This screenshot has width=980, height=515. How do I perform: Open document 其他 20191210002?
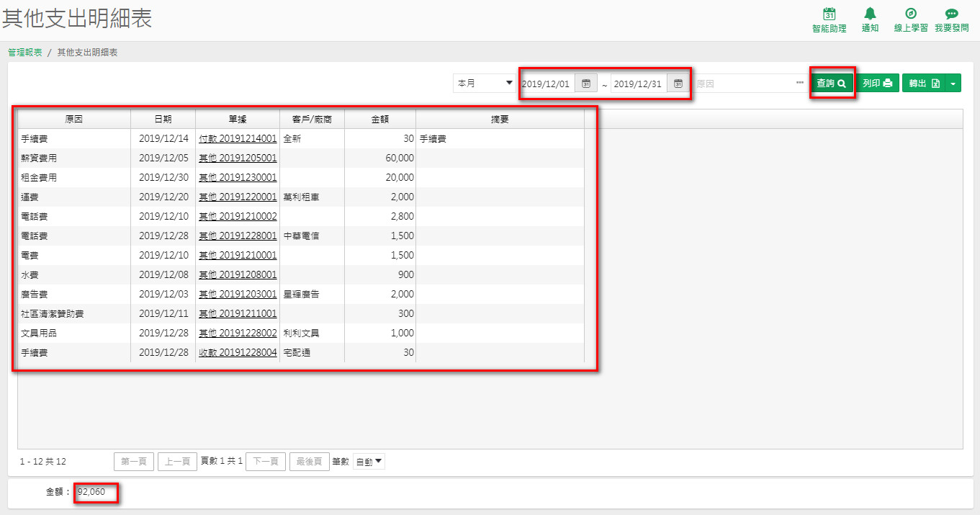point(238,217)
